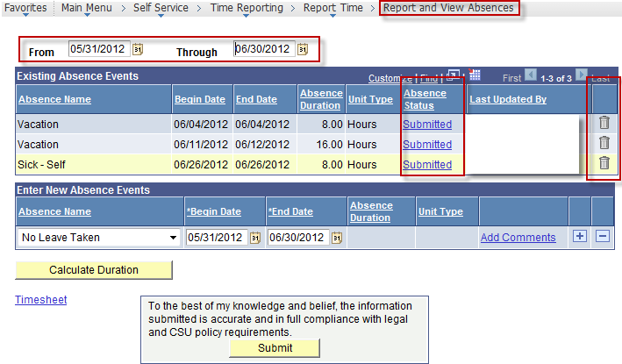Click Absence Duration header in Enter New section

click(371, 211)
